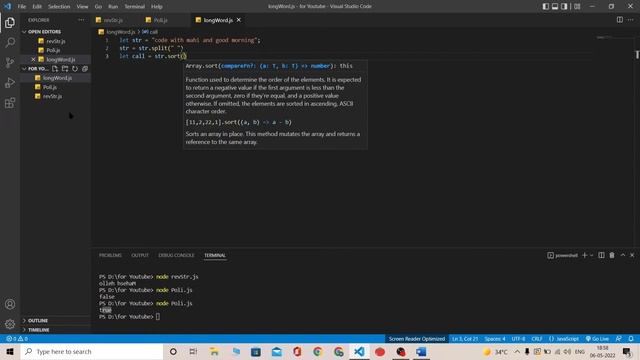Click the Windows search box
Screen dimensions: 640x360
[x=91, y=351]
